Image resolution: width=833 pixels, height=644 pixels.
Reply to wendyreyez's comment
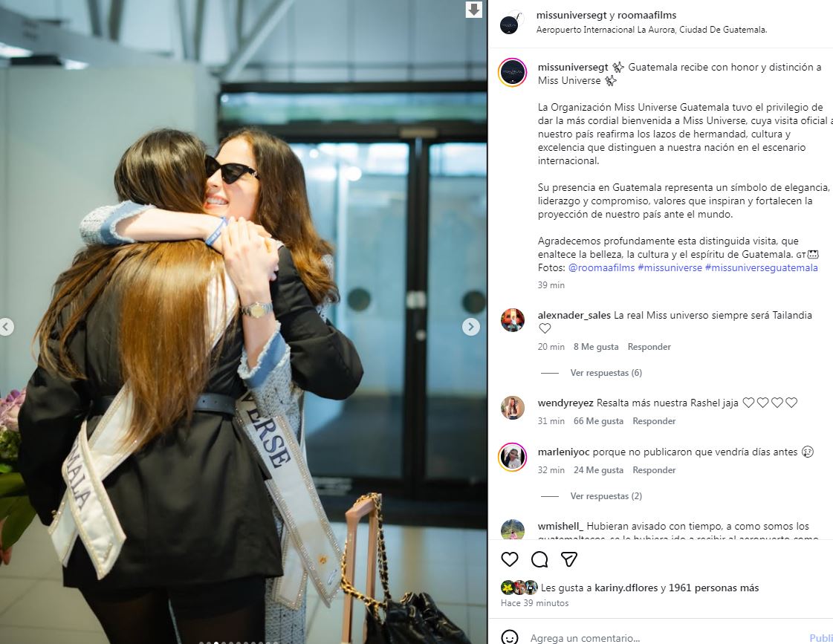(654, 421)
